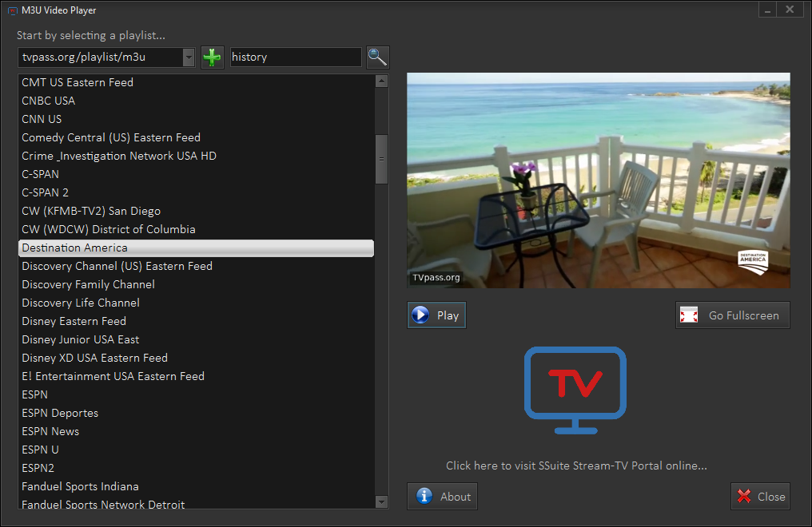Expand the playlist URL dropdown
The width and height of the screenshot is (812, 527).
tap(189, 57)
